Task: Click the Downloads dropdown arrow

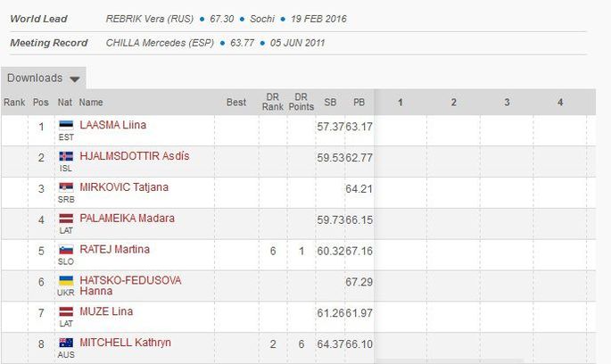Action: coord(75,79)
